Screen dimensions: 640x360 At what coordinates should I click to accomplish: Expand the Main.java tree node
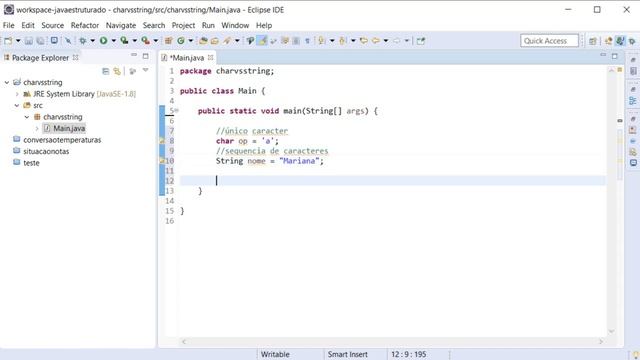pos(37,129)
